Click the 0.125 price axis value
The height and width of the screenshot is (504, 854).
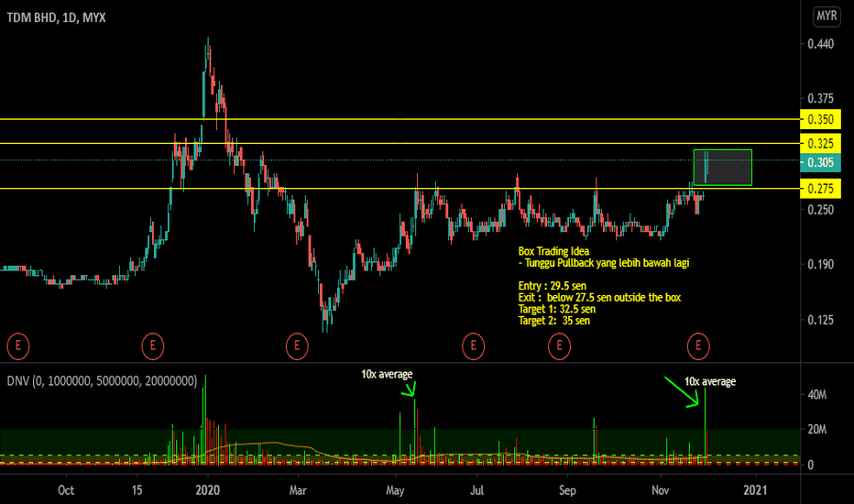pyautogui.click(x=820, y=320)
